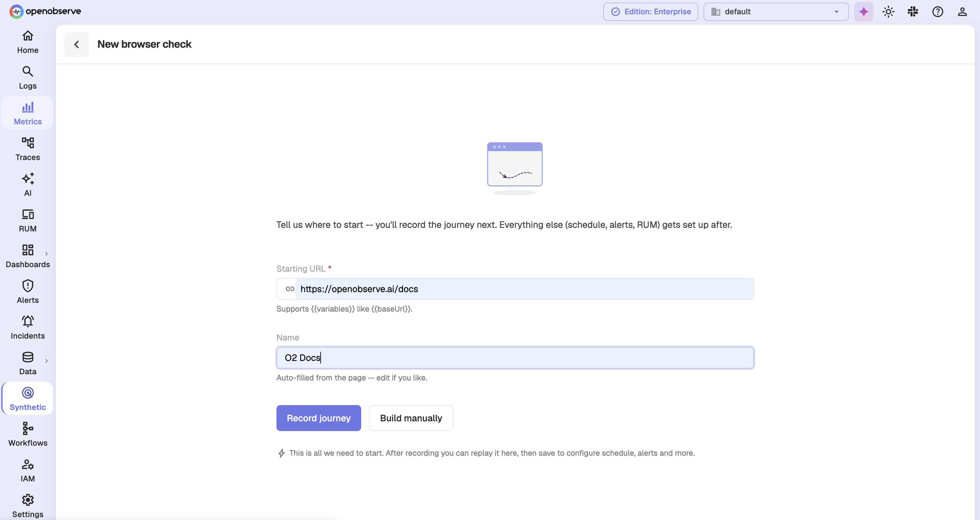
Task: Click the 'New browser check' heading
Action: click(x=144, y=44)
